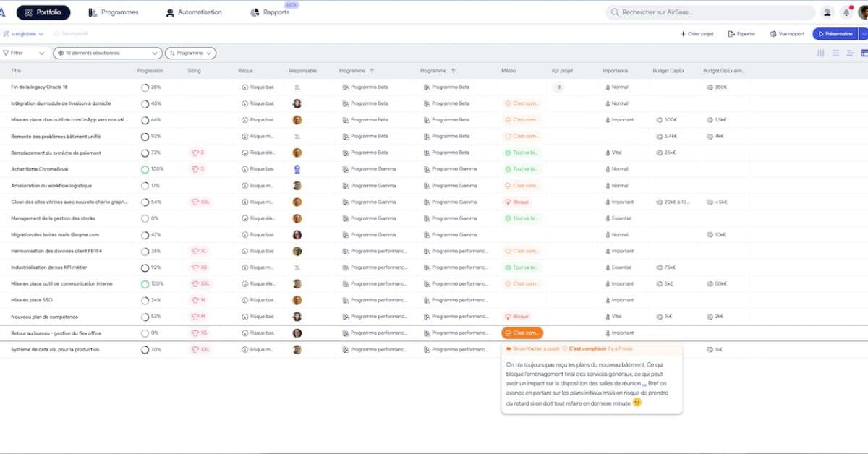Click the Bloqué weather badge for Clean des sites vitrines
Viewport: 868px width, 454px height.
517,202
